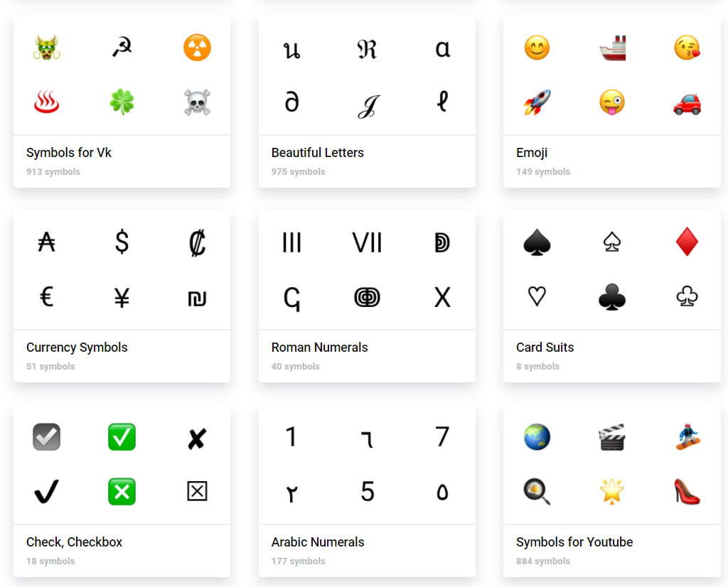
Task: Click the shekel currency symbol
Action: coord(198,298)
